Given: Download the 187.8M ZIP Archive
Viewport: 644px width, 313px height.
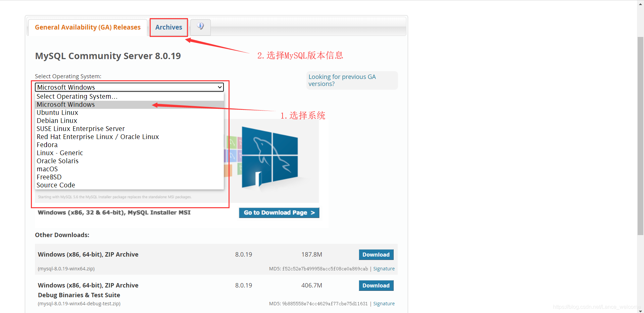Looking at the screenshot, I should click(x=376, y=255).
